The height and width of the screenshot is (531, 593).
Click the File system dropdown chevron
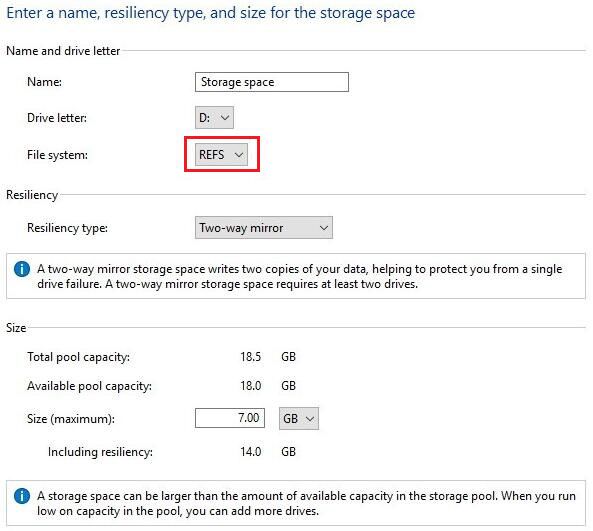[239, 155]
